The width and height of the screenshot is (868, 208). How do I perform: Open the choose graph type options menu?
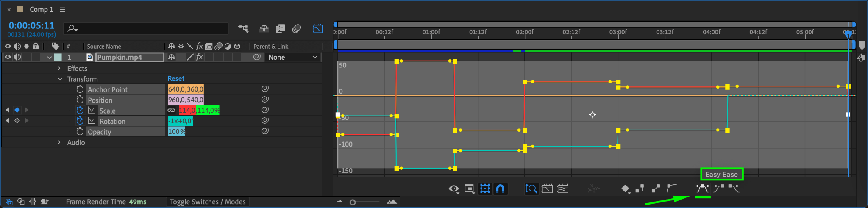click(x=470, y=189)
